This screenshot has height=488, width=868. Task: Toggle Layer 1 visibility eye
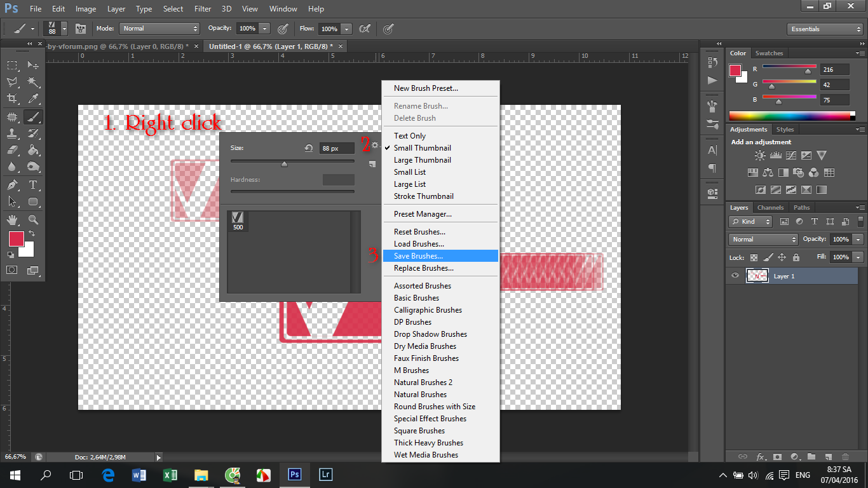coord(735,276)
